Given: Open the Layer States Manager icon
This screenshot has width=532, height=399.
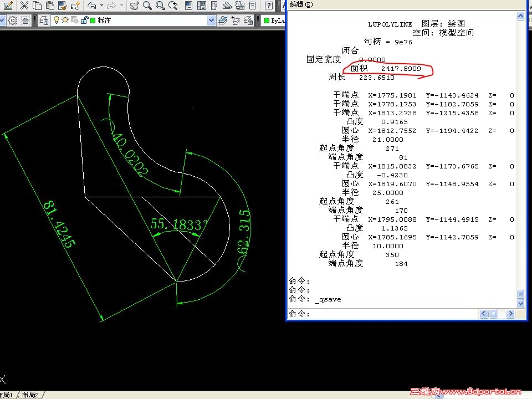Looking at the screenshot, I should (248, 21).
